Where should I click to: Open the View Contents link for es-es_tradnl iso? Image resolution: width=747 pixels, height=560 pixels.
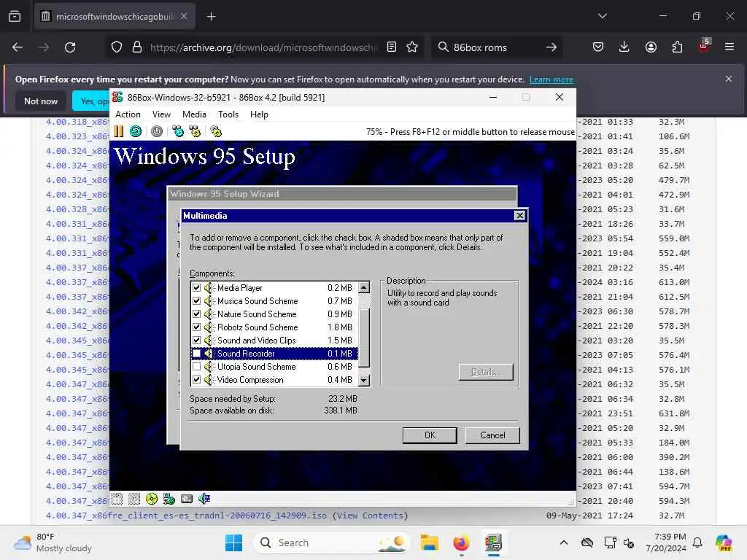(370, 516)
